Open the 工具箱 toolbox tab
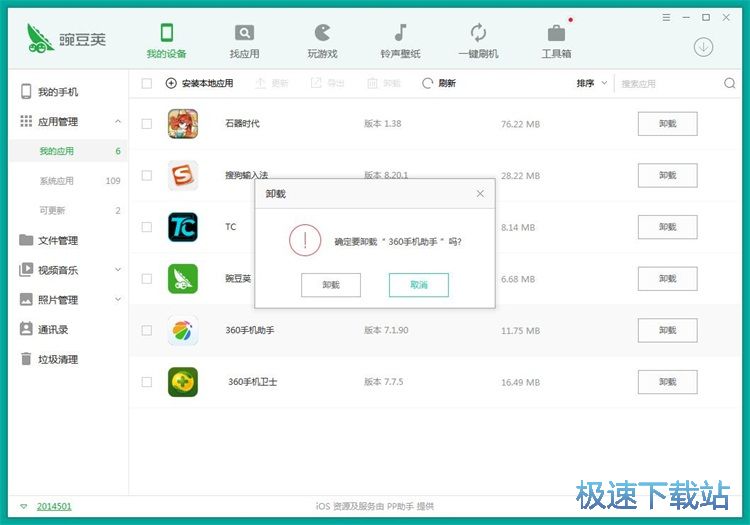The height and width of the screenshot is (525, 750). point(556,41)
